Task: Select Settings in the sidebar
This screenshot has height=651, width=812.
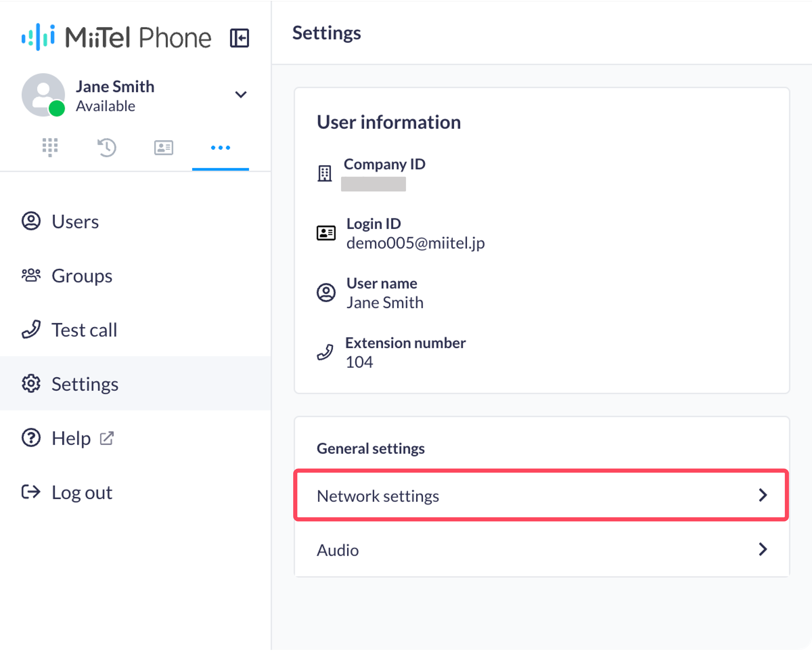Action: 135,384
